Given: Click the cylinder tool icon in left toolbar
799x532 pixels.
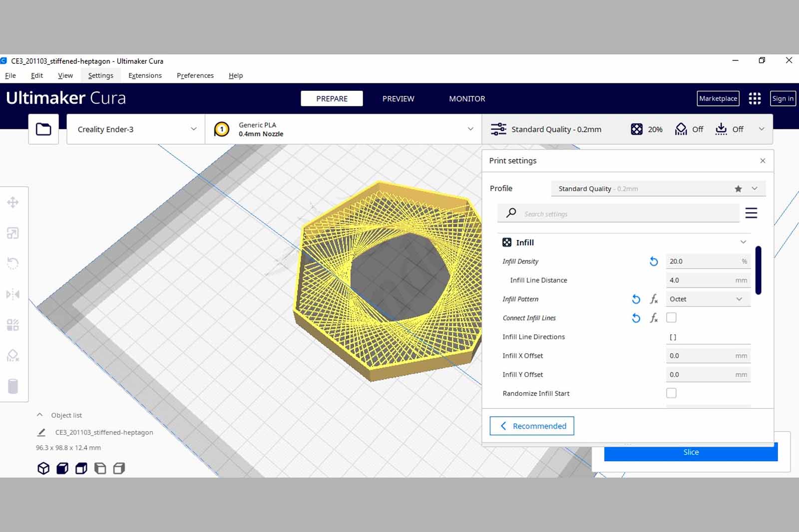Looking at the screenshot, I should click(13, 386).
